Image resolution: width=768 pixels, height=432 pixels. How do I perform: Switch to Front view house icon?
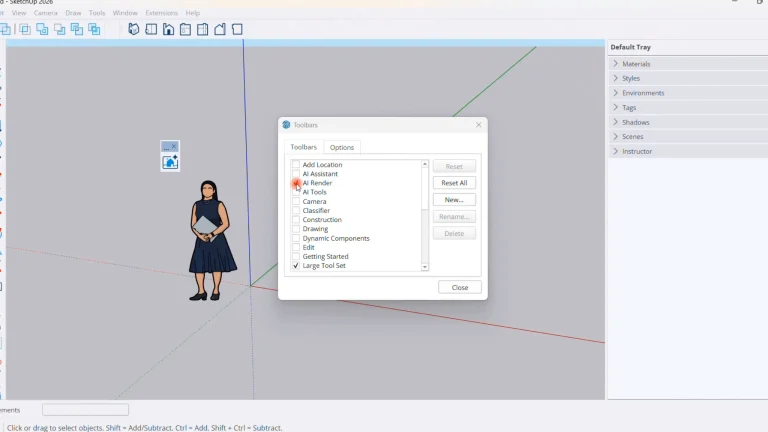pyautogui.click(x=168, y=29)
